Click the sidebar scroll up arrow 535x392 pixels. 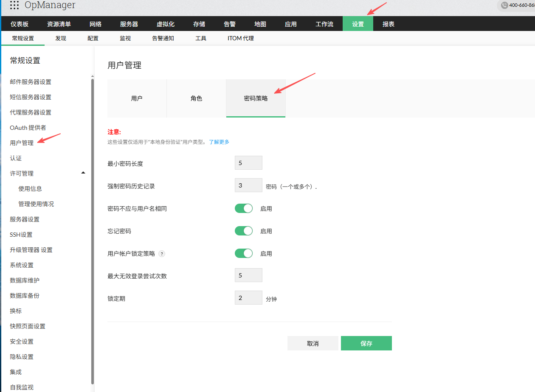[93, 77]
